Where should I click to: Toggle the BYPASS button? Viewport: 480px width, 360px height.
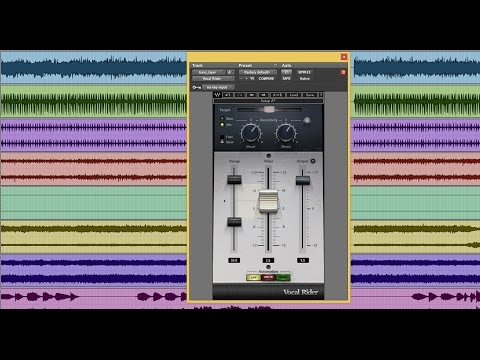pos(304,72)
